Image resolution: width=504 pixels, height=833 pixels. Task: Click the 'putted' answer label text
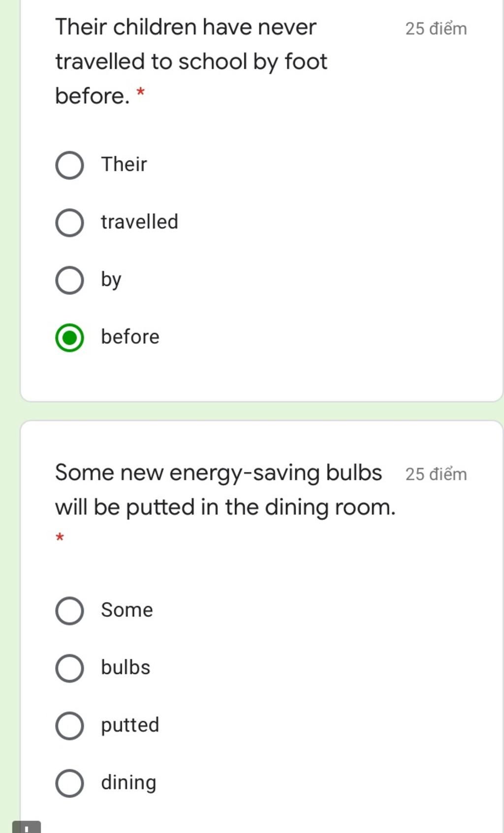click(130, 726)
